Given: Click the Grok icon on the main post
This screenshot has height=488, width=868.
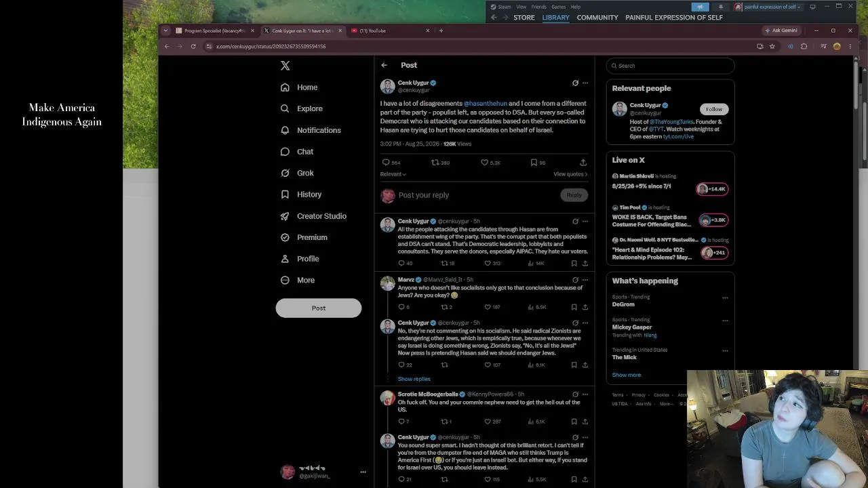Looking at the screenshot, I should pyautogui.click(x=575, y=83).
